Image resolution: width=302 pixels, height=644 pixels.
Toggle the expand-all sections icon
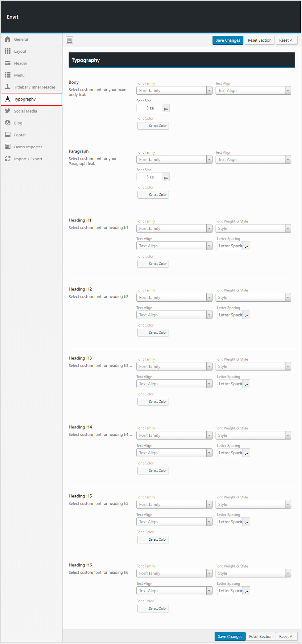pyautogui.click(x=70, y=40)
